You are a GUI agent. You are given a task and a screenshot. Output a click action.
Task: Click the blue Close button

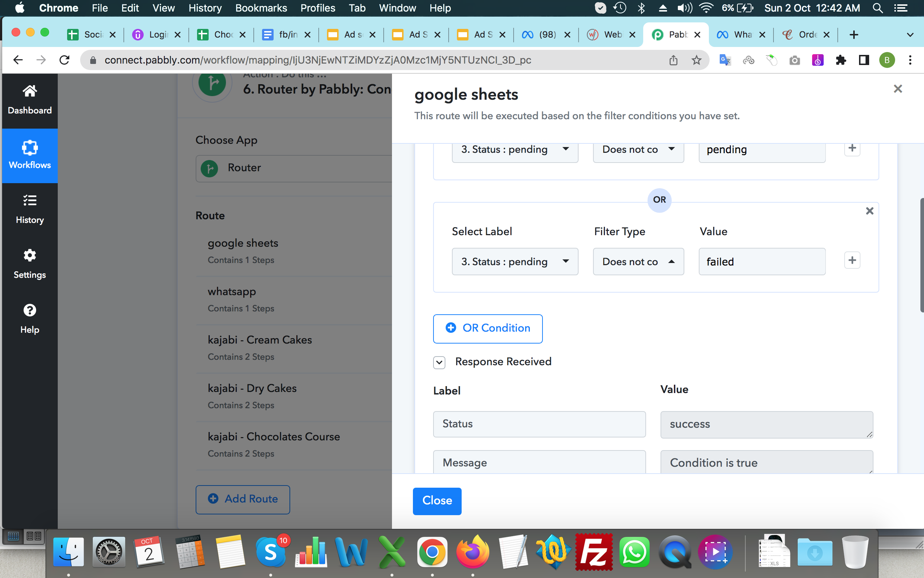(x=437, y=501)
